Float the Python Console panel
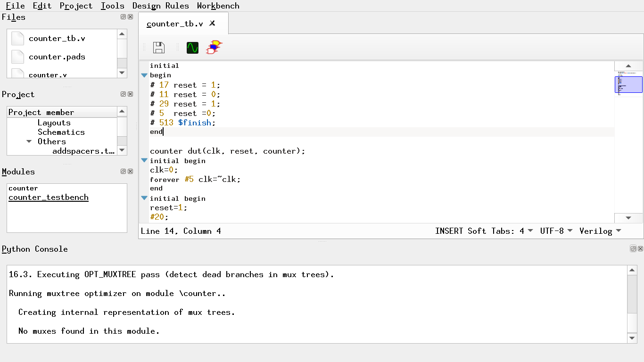The width and height of the screenshot is (644, 362). tap(633, 248)
